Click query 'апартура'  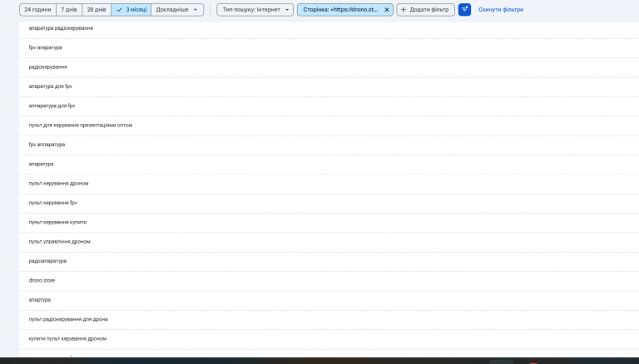coord(40,300)
